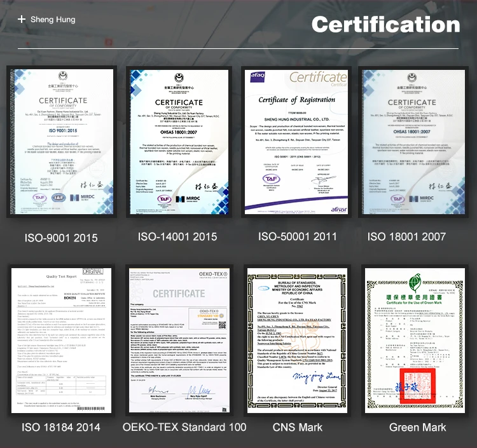Click the MIRDC logo on the ISO-9001 certificate

pos(83,198)
